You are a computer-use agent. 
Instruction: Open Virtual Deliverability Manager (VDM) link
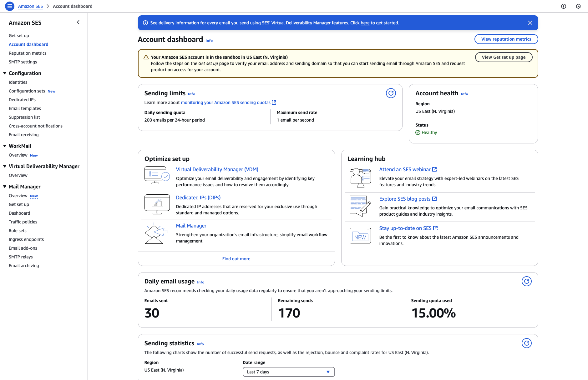[217, 169]
